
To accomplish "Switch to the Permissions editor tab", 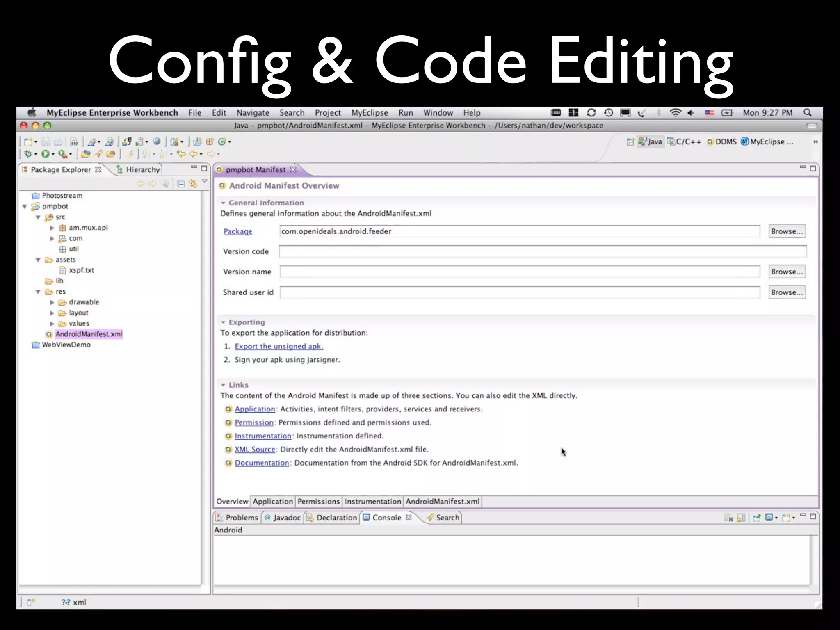I will coord(318,501).
